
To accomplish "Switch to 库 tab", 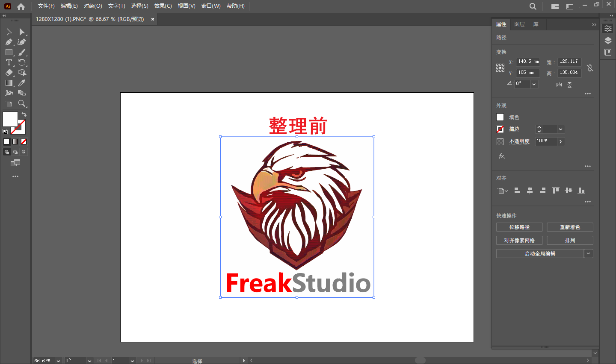I will (536, 24).
